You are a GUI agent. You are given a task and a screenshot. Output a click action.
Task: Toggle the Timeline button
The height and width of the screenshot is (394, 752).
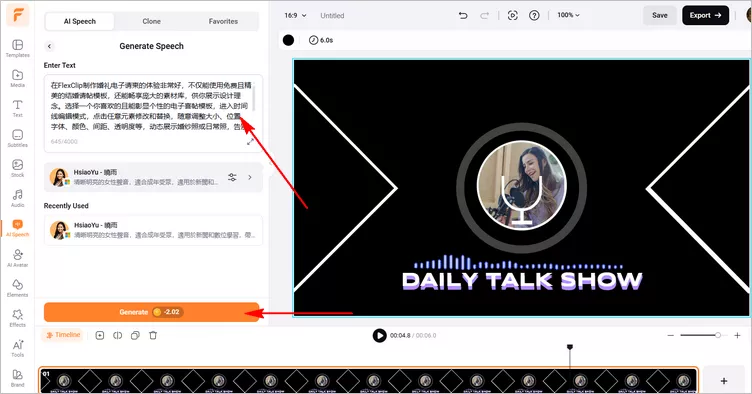pyautogui.click(x=63, y=335)
